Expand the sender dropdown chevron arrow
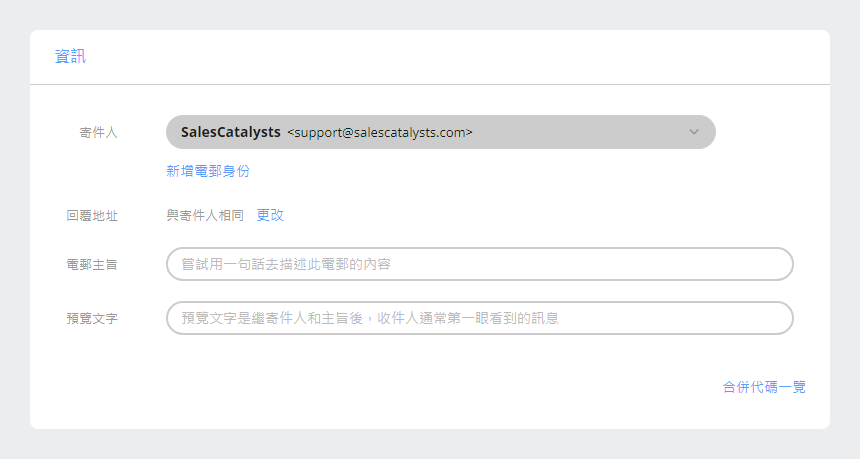 click(x=694, y=132)
